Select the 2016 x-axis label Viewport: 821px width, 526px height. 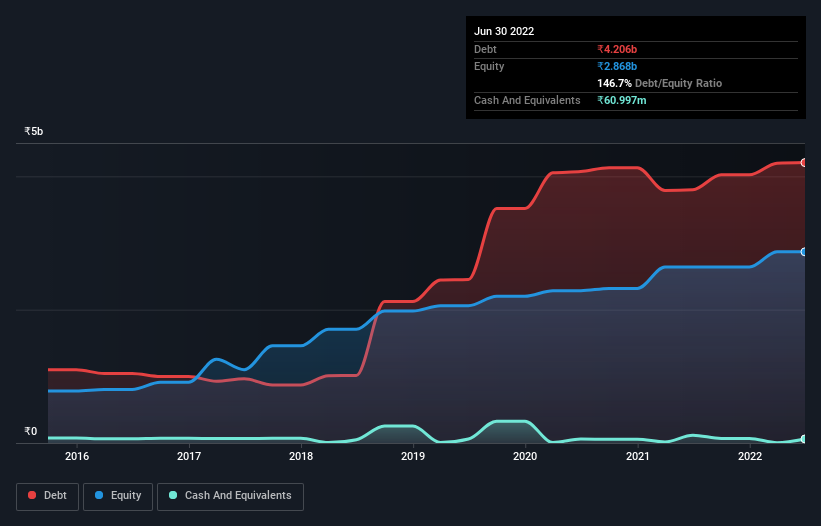point(77,456)
